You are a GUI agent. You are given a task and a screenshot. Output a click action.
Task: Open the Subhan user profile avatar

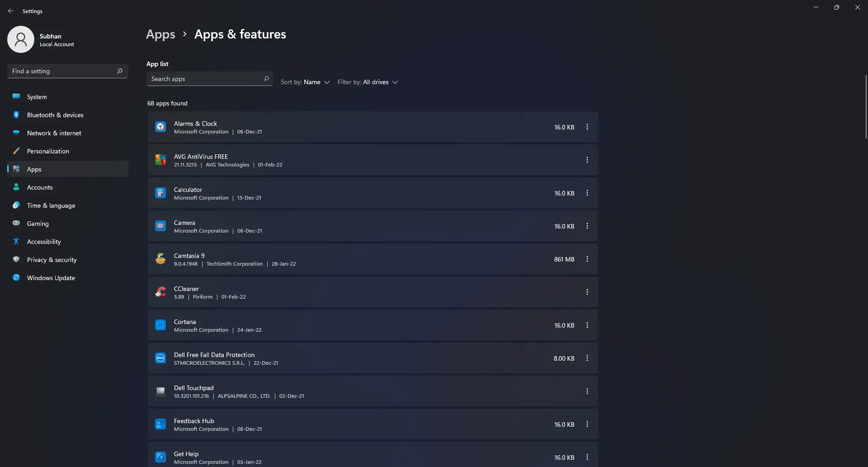[x=21, y=39]
